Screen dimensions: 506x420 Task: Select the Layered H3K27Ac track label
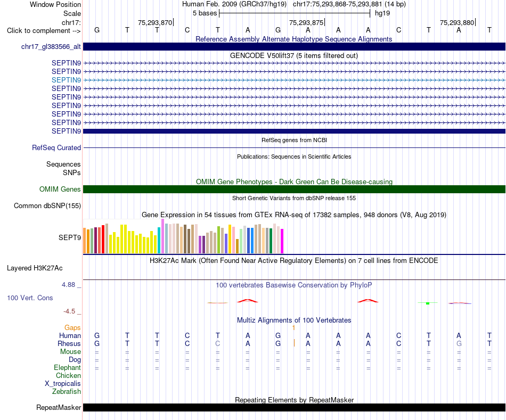pos(35,268)
